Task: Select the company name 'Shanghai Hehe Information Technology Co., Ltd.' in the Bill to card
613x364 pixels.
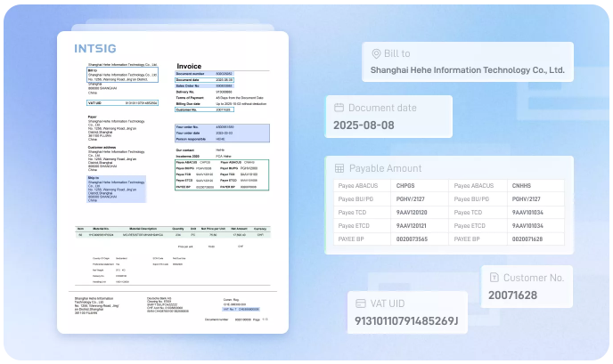Action: 467,70
